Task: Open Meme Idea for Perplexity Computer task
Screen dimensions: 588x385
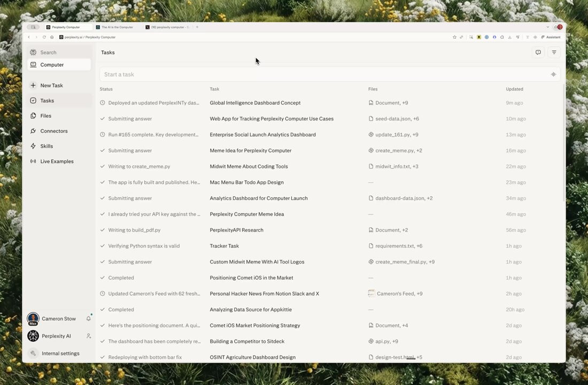Action: (x=251, y=150)
